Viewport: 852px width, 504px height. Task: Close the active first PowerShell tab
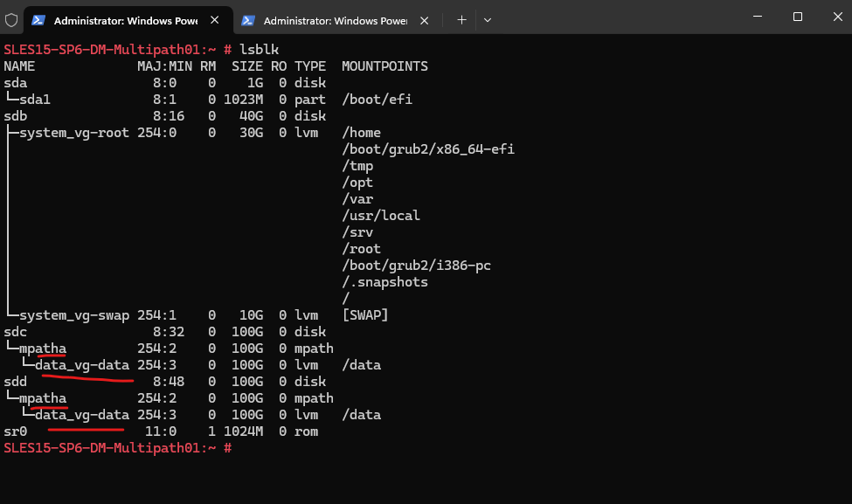pyautogui.click(x=214, y=19)
